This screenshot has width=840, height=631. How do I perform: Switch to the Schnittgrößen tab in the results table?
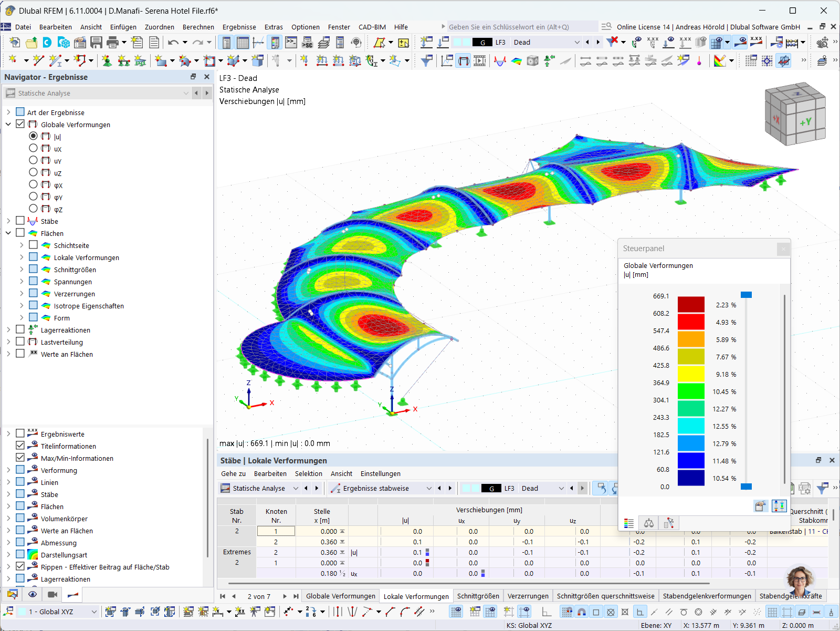tap(478, 596)
